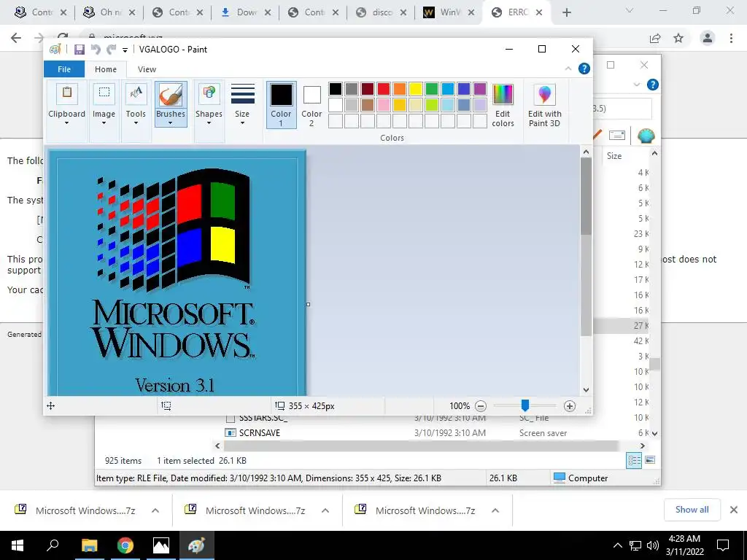The image size is (747, 560).
Task: Open File Explorer from taskbar
Action: tap(89, 545)
